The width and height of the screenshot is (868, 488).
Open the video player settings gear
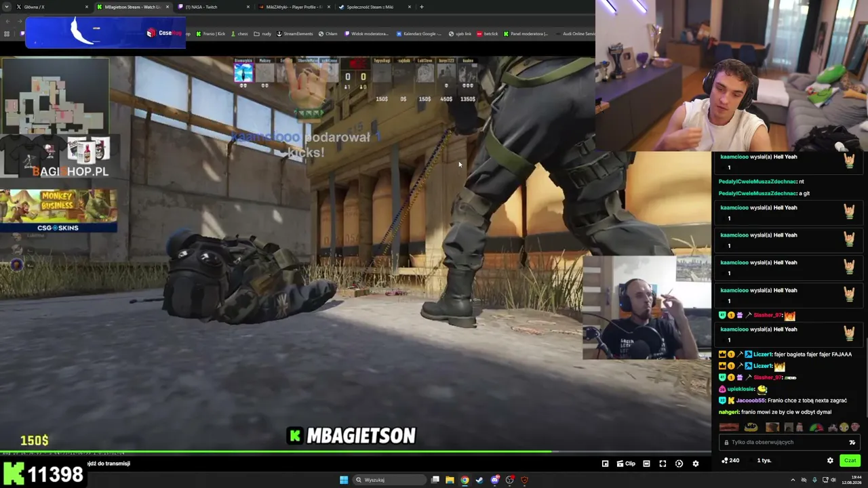[x=695, y=464]
